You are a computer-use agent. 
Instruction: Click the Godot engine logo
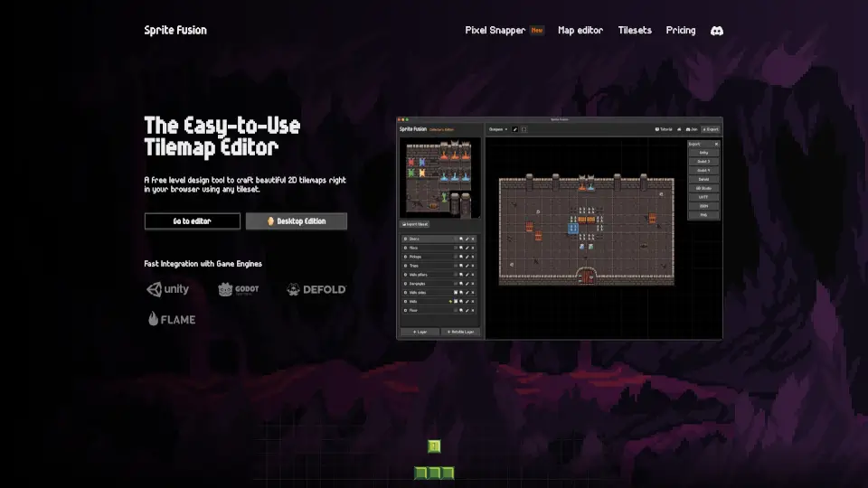(x=239, y=289)
